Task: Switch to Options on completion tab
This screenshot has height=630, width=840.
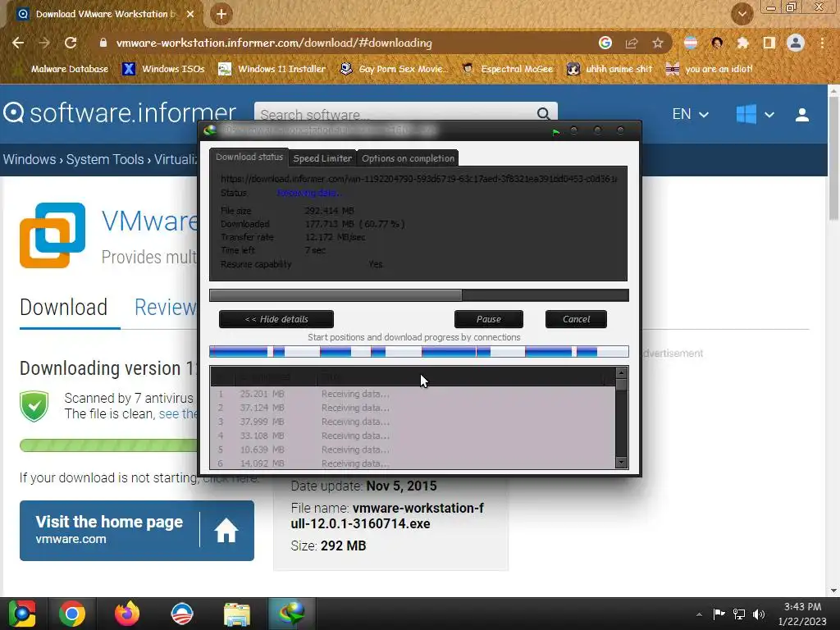Action: click(408, 158)
